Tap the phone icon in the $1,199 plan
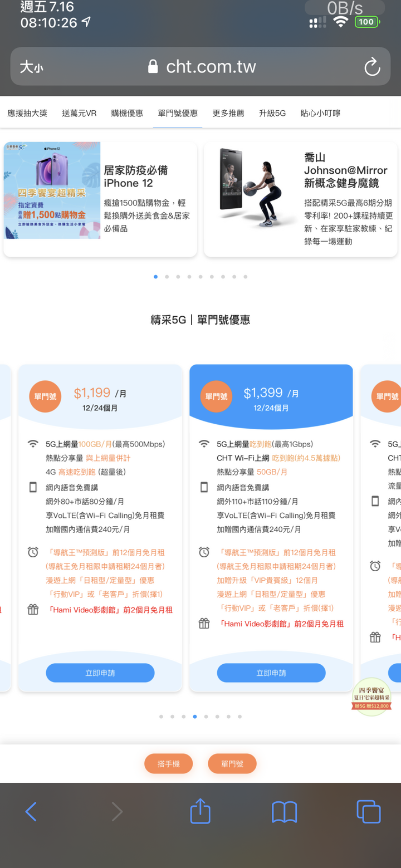This screenshot has width=401, height=868. tap(33, 487)
